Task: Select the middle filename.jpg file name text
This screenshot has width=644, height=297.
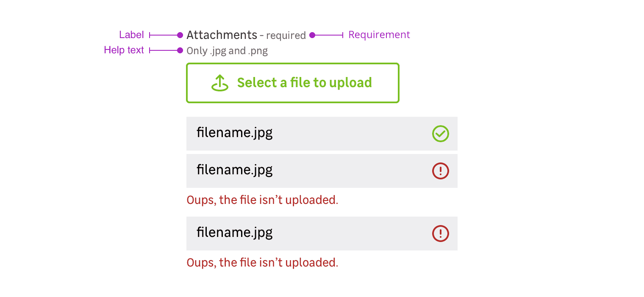Action: [234, 170]
